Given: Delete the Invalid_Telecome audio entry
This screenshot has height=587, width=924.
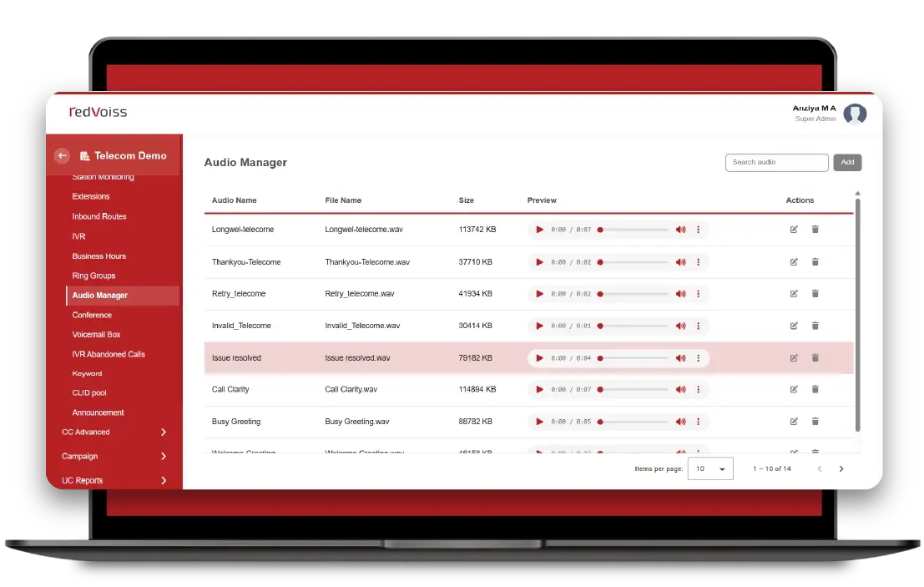Looking at the screenshot, I should tap(815, 326).
